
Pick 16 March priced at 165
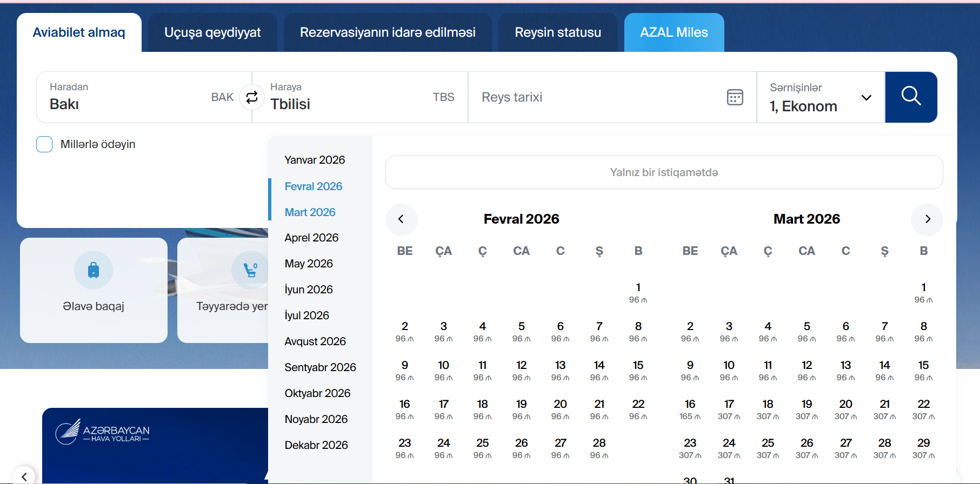tap(690, 409)
